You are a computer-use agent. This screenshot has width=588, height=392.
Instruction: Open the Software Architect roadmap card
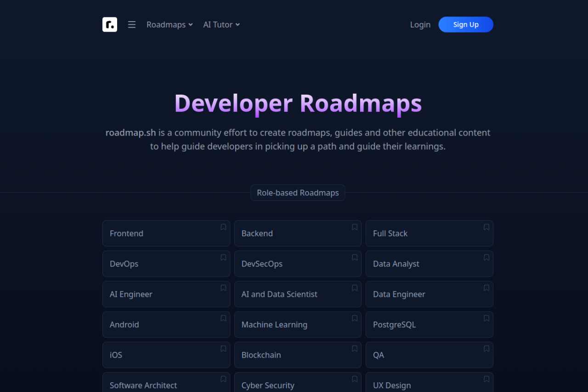[166, 382]
